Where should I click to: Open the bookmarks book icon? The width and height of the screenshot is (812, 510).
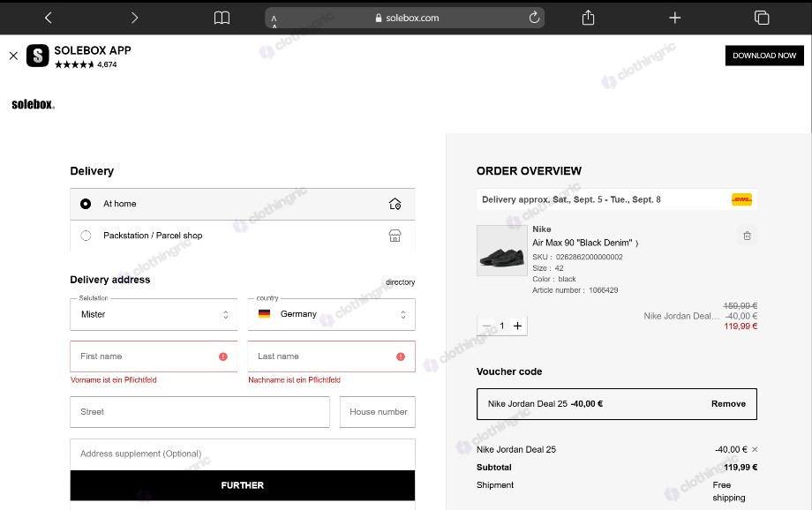222,18
